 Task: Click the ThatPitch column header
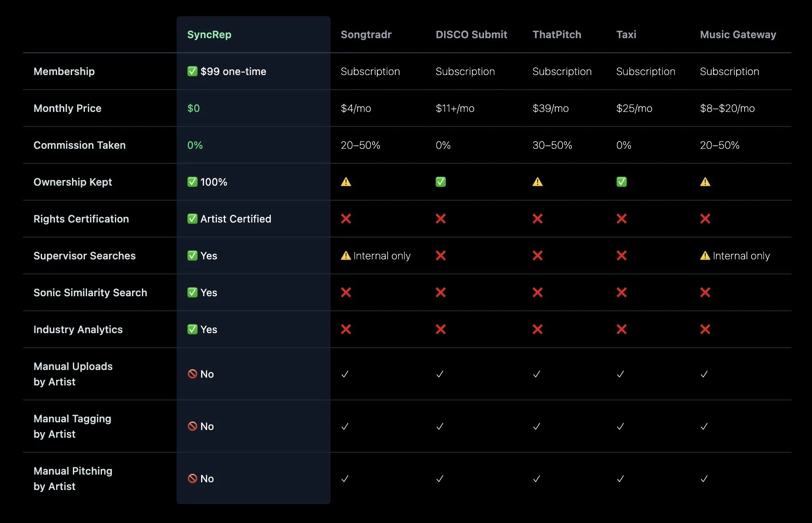point(557,35)
